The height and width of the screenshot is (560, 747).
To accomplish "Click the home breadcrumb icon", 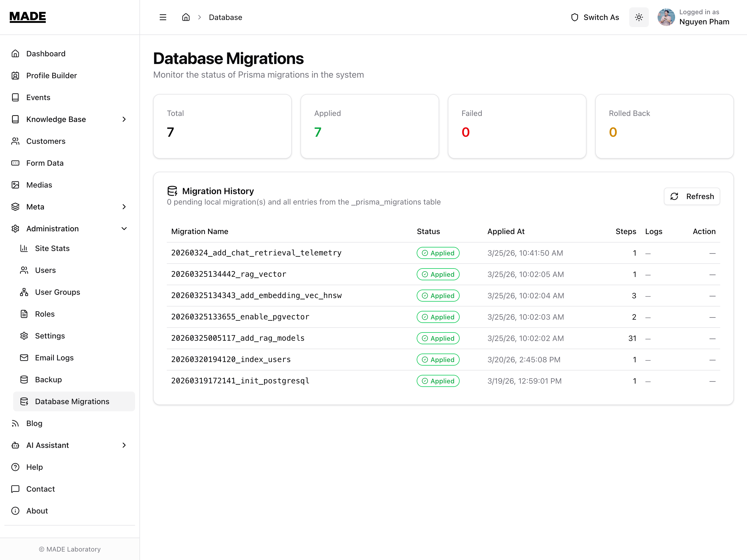I will click(x=186, y=17).
